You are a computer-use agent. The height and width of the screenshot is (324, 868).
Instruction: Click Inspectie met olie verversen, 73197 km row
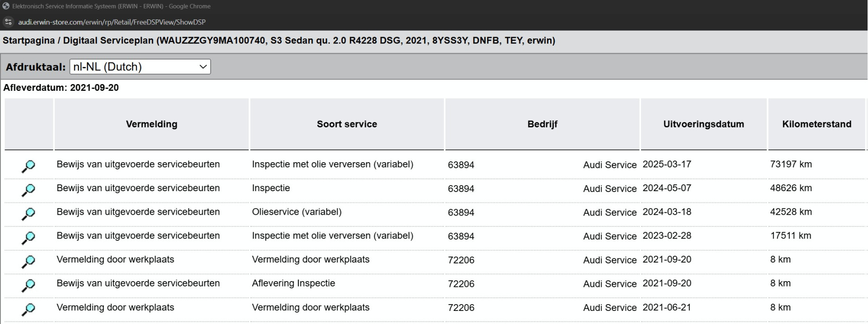(332, 164)
